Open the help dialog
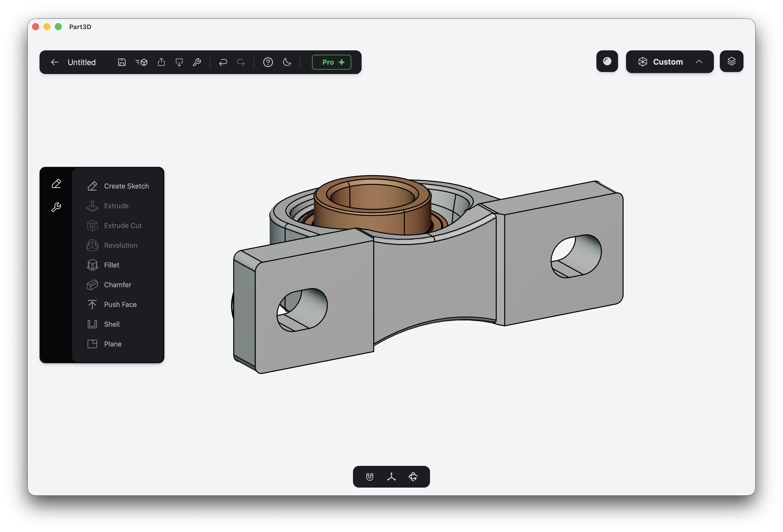The height and width of the screenshot is (532, 783). click(268, 62)
